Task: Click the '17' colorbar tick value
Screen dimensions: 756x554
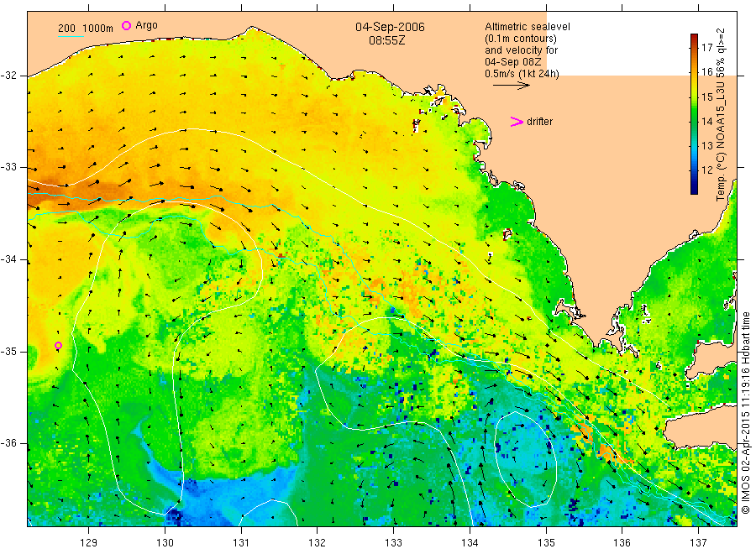Action: [706, 47]
